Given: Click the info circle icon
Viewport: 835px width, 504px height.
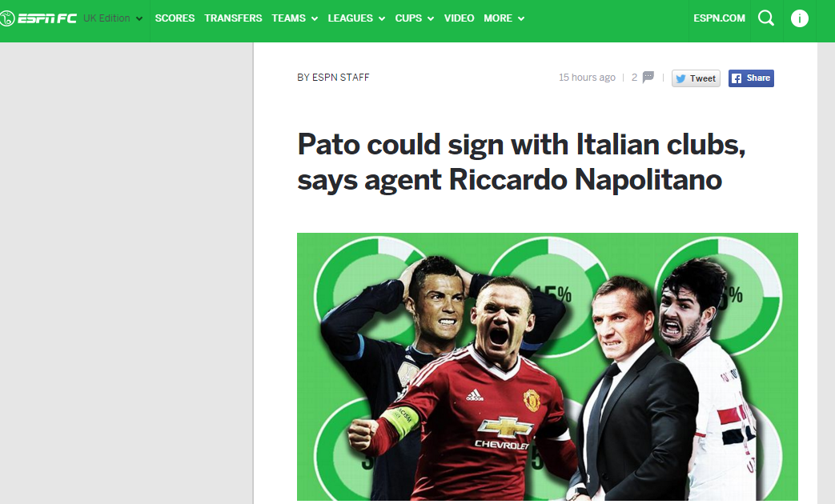Looking at the screenshot, I should 799,18.
